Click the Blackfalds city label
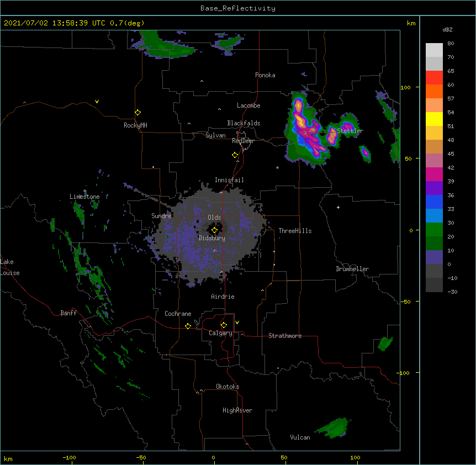Image resolution: width=476 pixels, height=465 pixels. click(x=244, y=123)
